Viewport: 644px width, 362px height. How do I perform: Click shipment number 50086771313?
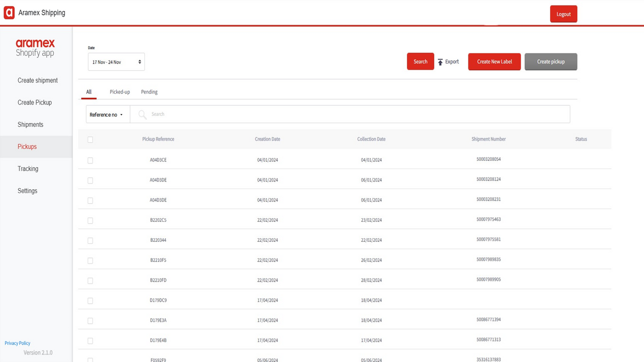click(489, 340)
